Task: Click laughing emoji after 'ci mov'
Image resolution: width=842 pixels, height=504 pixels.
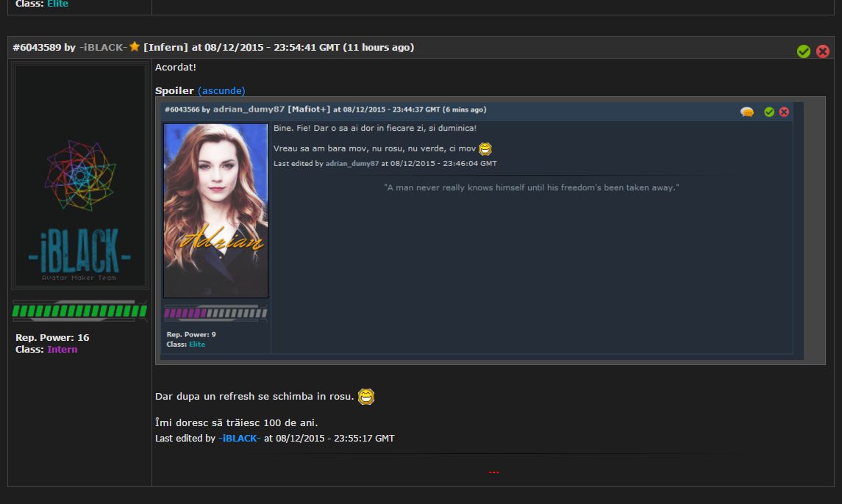Action: click(x=485, y=148)
